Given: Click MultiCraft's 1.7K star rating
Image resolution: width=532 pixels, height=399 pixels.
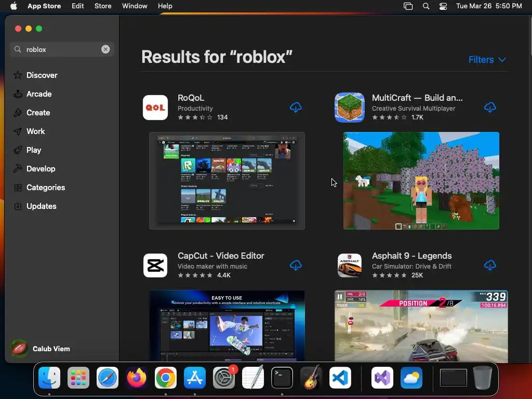Looking at the screenshot, I should click(397, 117).
